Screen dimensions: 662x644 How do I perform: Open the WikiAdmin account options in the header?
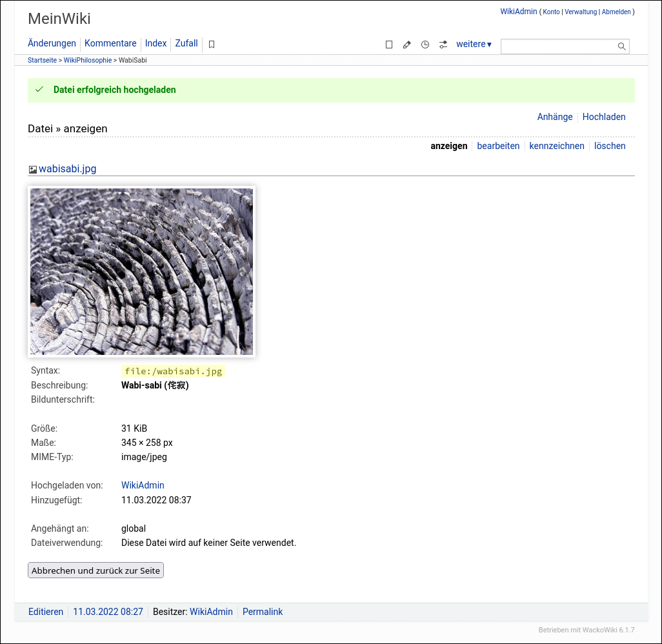pos(518,11)
